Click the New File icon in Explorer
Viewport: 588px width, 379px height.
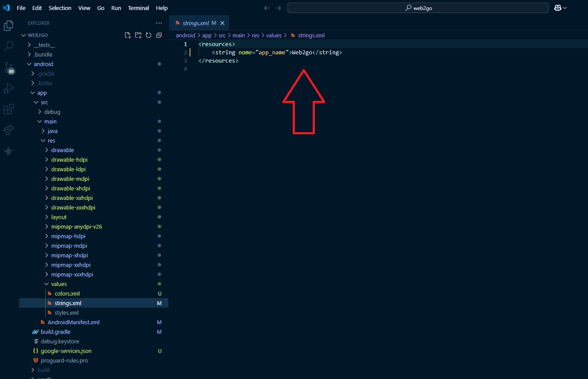128,35
